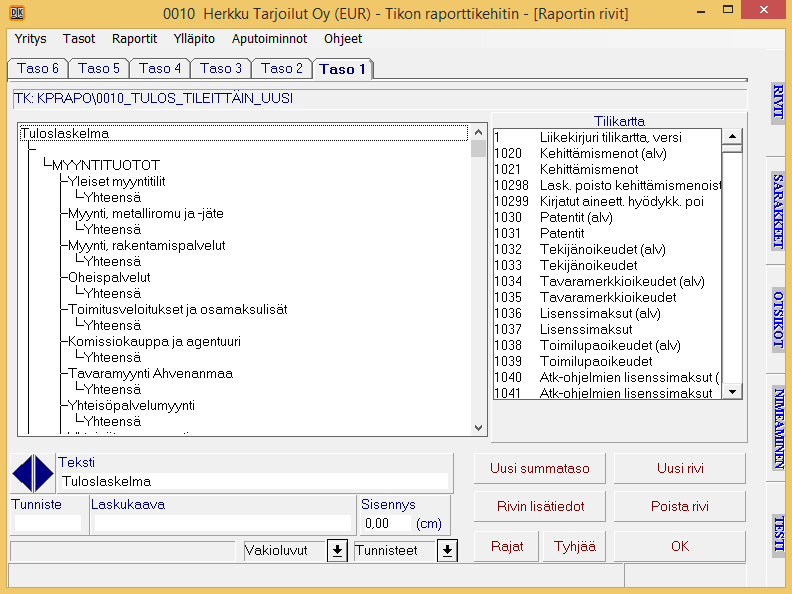Confirm with the OK button
The image size is (792, 594).
click(x=680, y=546)
